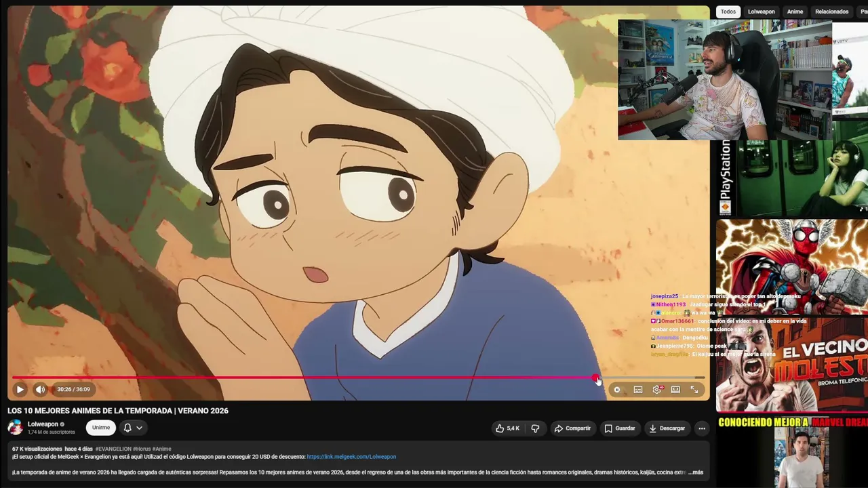Click the Compartir share button
Screen dimensions: 868x488
(x=572, y=428)
